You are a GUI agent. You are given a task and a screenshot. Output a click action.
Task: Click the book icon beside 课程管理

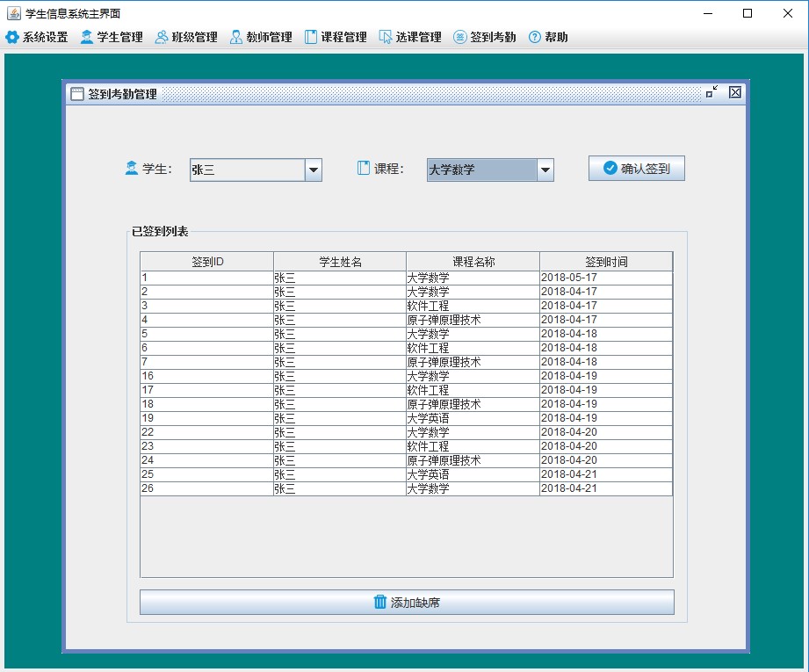point(311,37)
